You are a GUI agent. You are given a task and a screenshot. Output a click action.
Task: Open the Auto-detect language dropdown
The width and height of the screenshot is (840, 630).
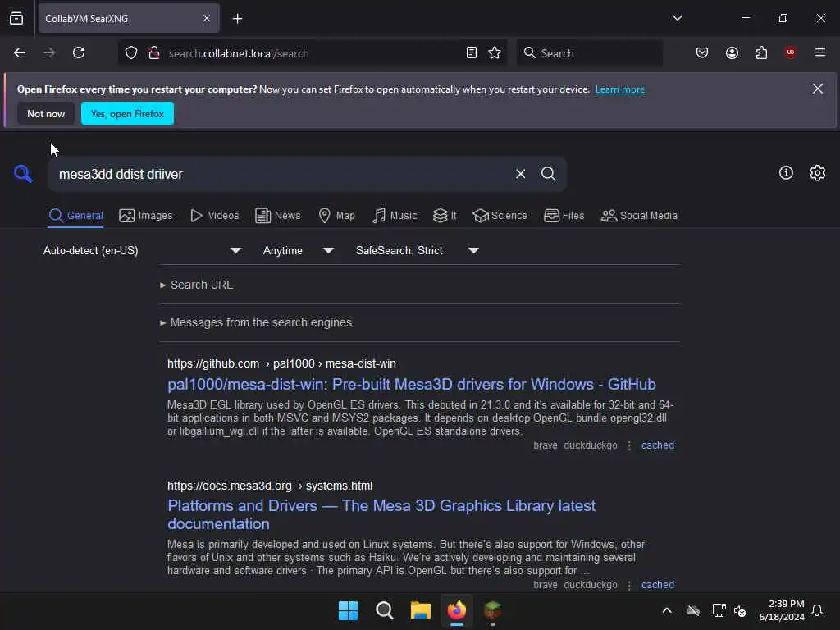click(143, 251)
